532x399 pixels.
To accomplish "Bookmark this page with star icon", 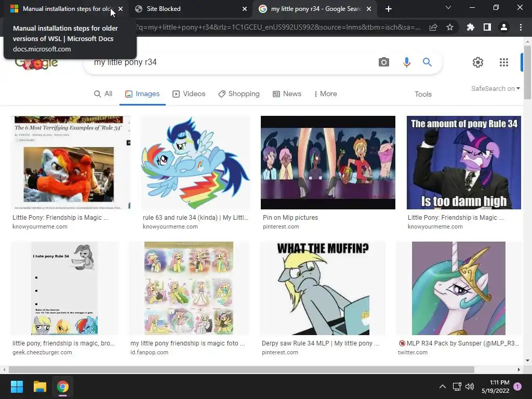I will click(x=450, y=27).
